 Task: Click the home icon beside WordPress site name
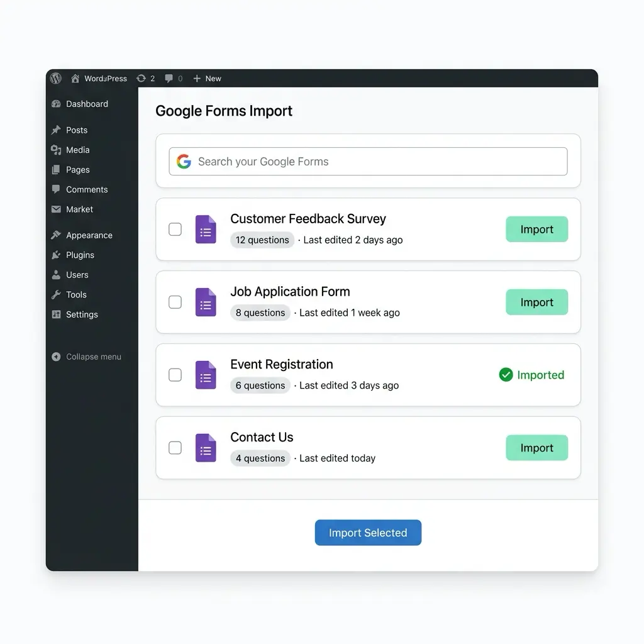pyautogui.click(x=75, y=78)
